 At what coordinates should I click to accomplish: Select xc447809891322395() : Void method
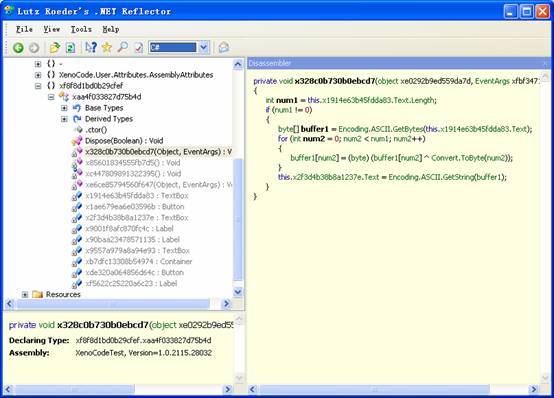(x=133, y=174)
